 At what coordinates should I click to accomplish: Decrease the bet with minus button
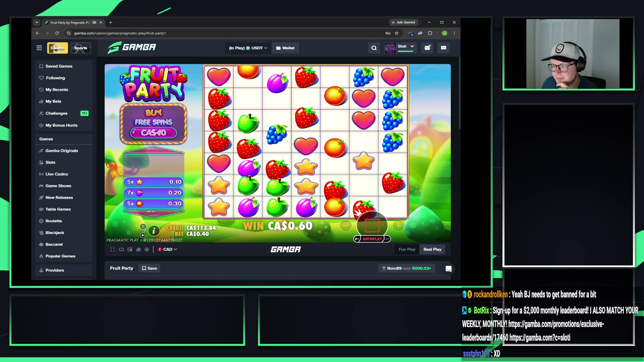click(x=346, y=226)
